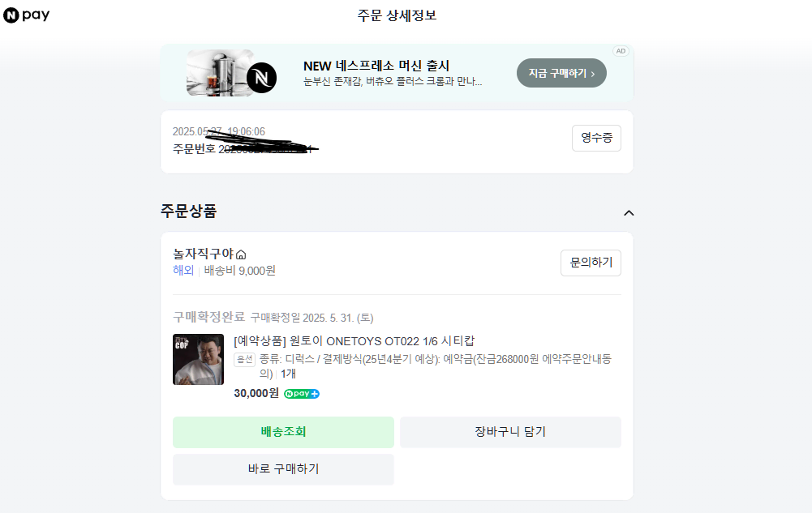
Task: Click the 문의하기 inquiry button
Action: (591, 263)
